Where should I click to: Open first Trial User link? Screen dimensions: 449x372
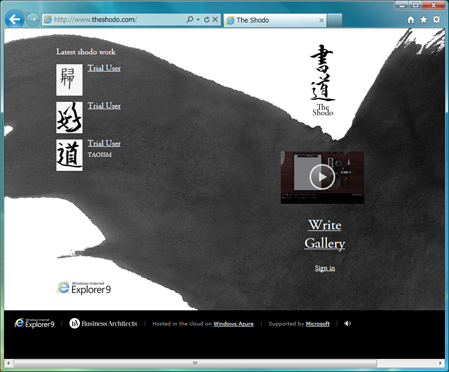104,68
